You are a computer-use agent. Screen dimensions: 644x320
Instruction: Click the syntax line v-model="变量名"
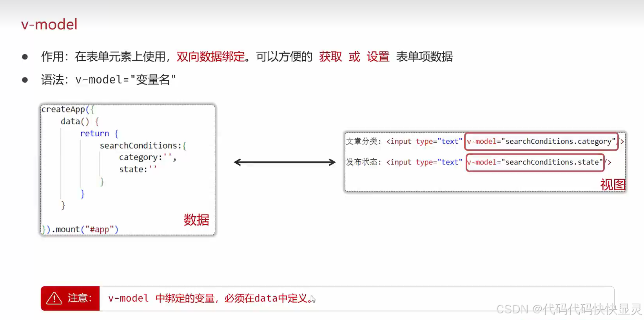tap(125, 80)
